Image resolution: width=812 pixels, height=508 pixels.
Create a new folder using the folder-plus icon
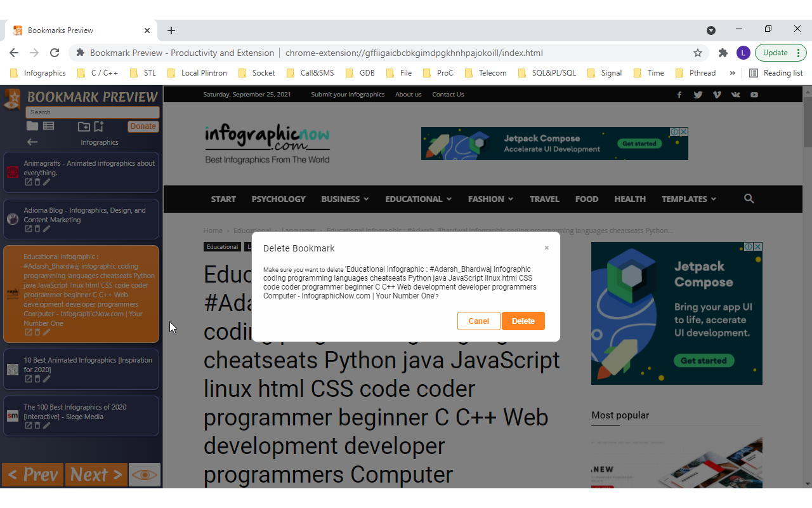(84, 126)
